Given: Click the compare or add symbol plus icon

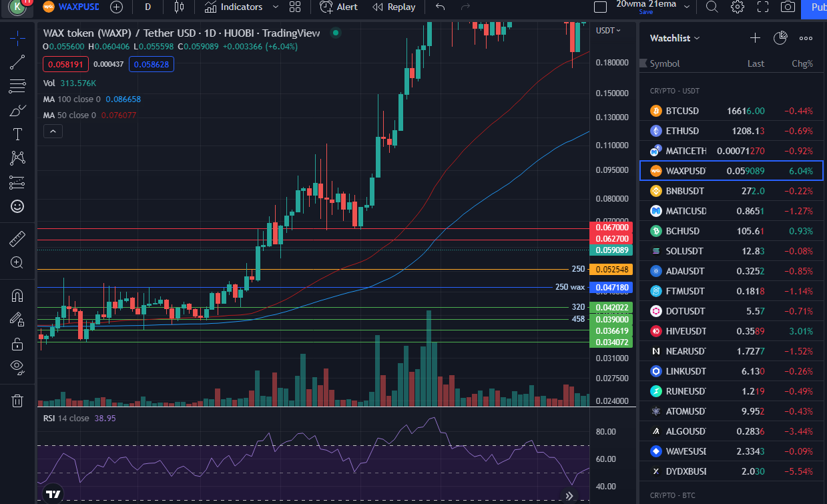Looking at the screenshot, I should (116, 7).
